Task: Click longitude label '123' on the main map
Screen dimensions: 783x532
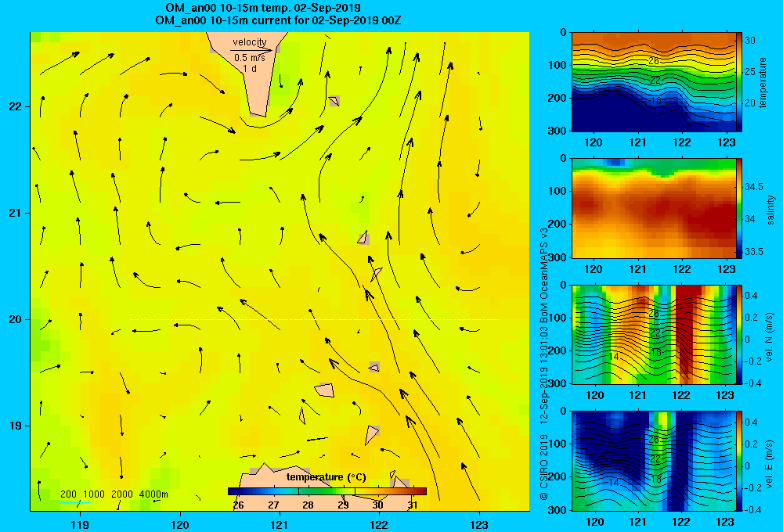Action: [x=479, y=524]
